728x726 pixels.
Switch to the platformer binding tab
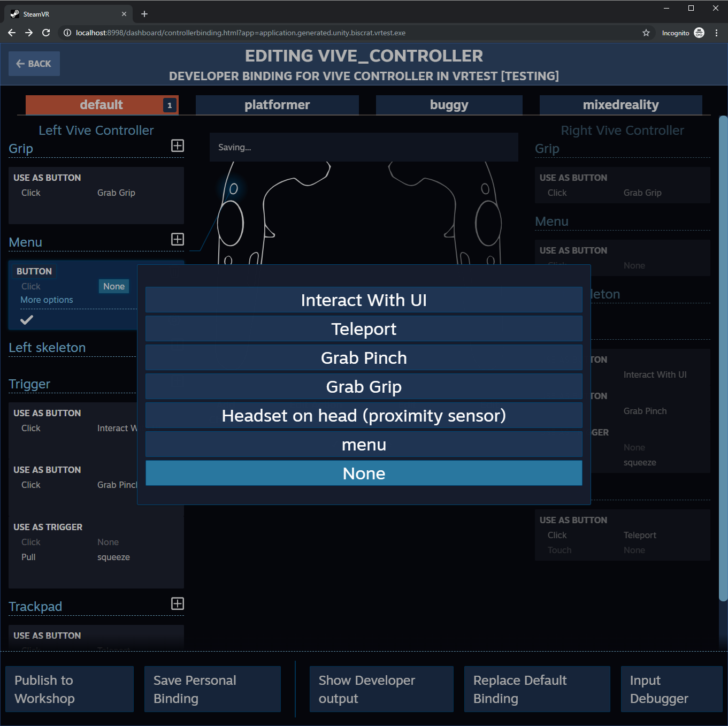[x=277, y=104]
